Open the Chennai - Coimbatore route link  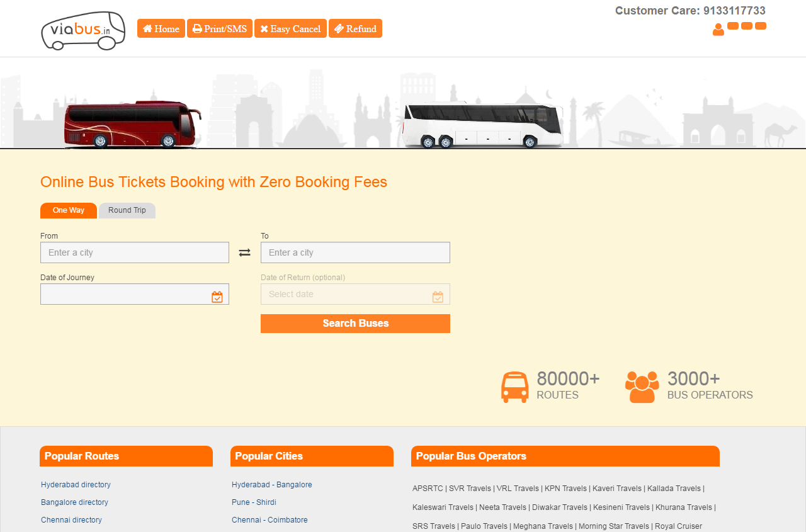[270, 520]
